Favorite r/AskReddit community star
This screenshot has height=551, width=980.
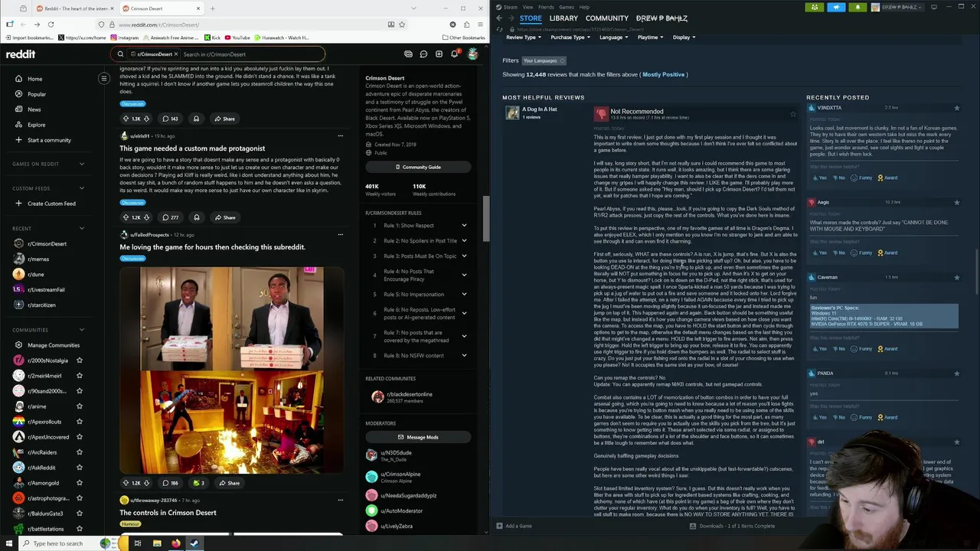(x=79, y=468)
